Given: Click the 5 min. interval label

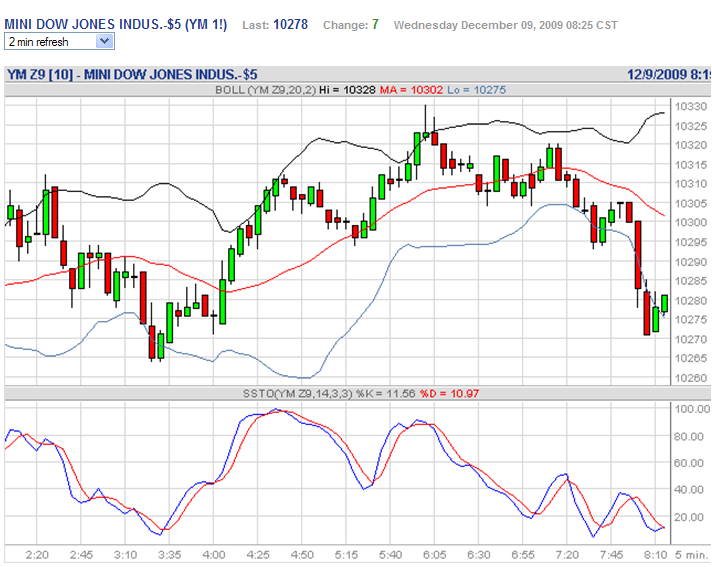Looking at the screenshot, I should pos(691,555).
